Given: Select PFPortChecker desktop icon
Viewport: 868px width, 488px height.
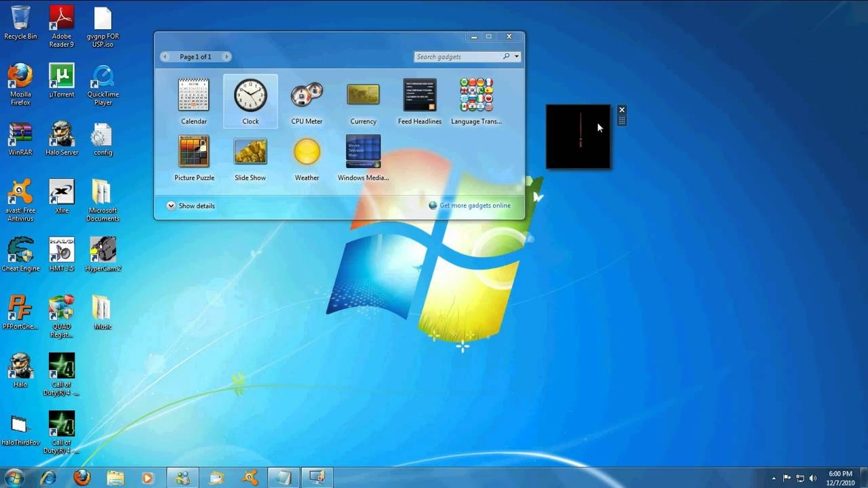Looking at the screenshot, I should pos(20,312).
